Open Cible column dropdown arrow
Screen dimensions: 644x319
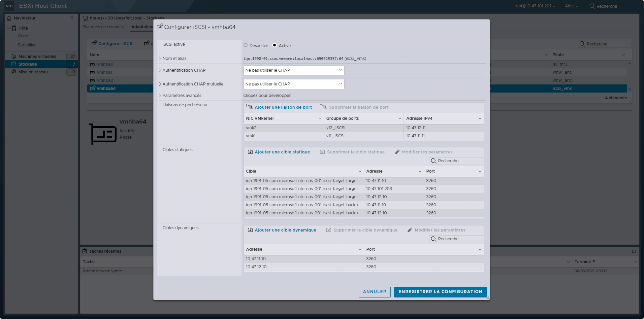pyautogui.click(x=360, y=171)
